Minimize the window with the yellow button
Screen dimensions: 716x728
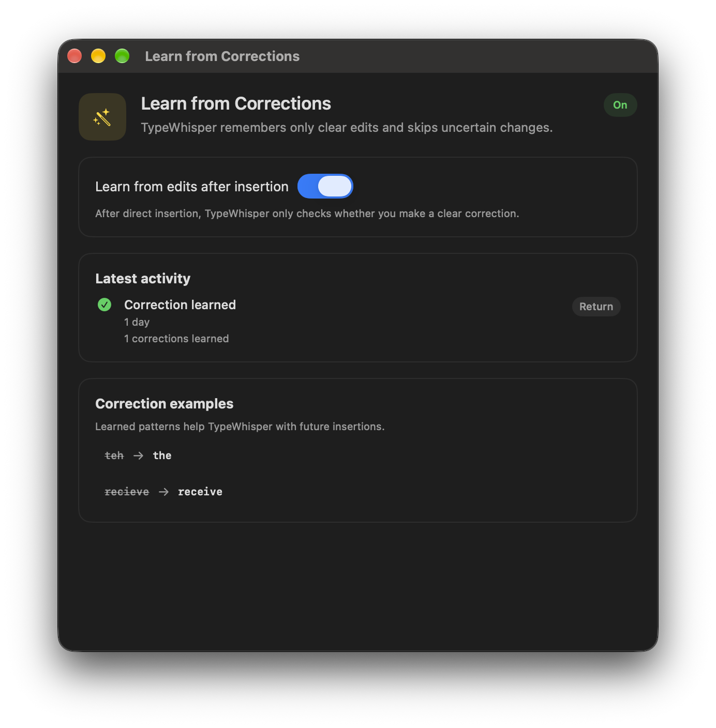click(x=98, y=56)
